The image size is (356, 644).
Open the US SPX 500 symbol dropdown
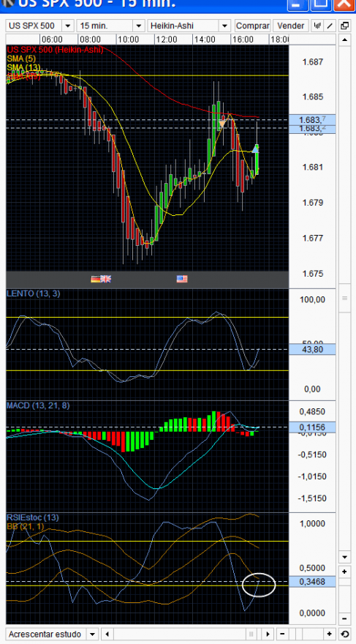68,26
